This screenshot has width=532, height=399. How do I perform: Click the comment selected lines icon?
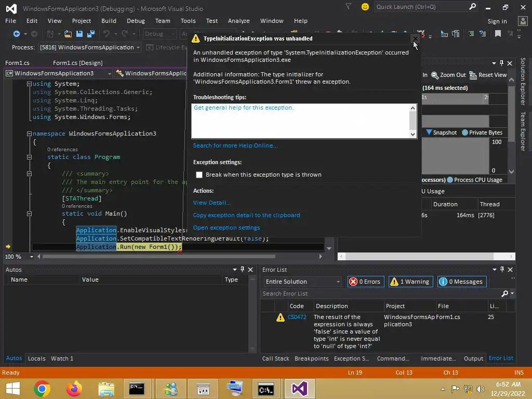(471, 33)
